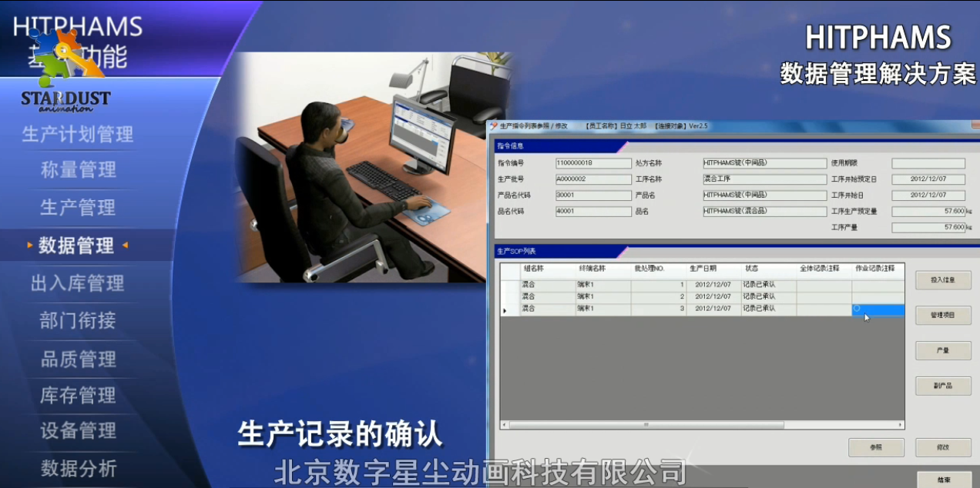Click the 处方名称 field
980x488 pixels.
pyautogui.click(x=764, y=163)
